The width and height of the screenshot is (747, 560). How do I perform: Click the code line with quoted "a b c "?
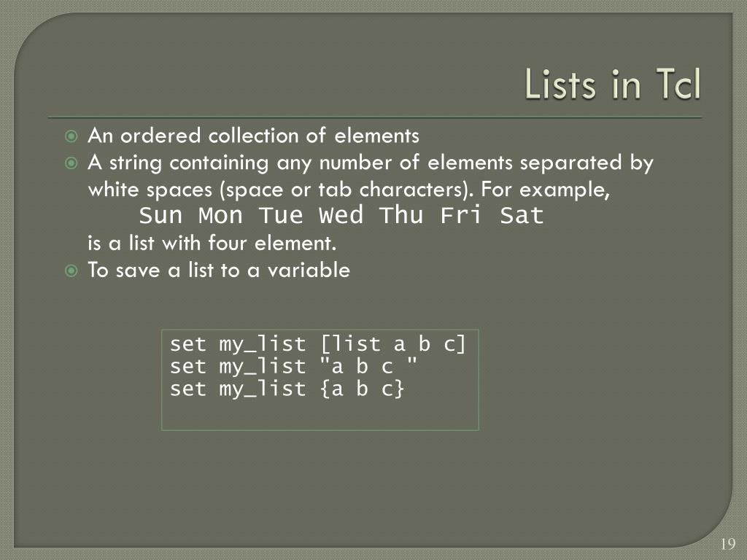[293, 366]
